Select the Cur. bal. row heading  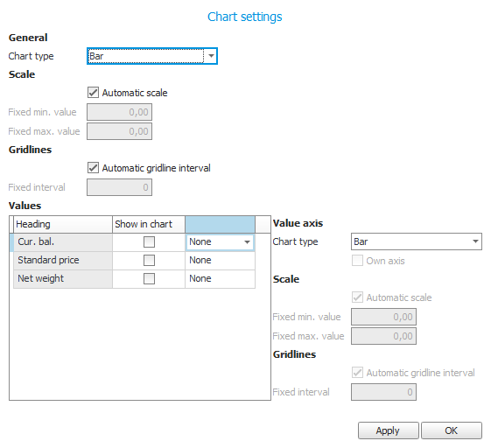pyautogui.click(x=63, y=242)
